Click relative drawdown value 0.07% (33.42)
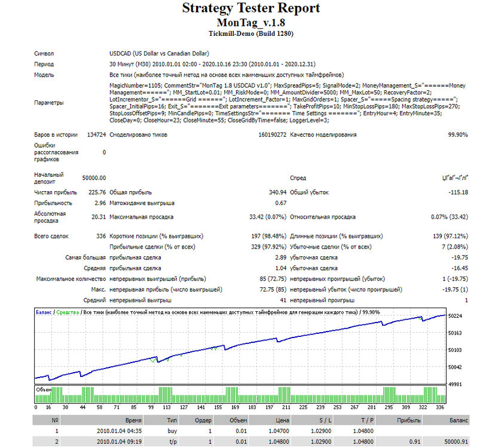 point(450,217)
